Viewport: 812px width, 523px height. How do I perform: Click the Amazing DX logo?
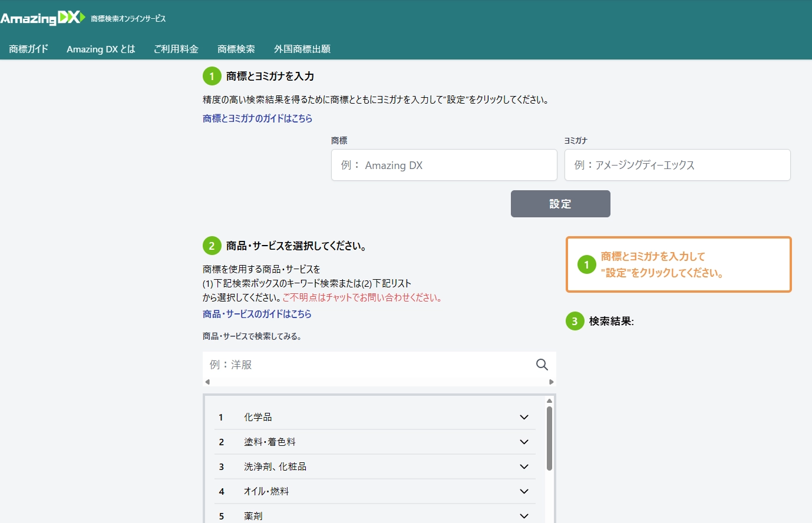coord(43,18)
